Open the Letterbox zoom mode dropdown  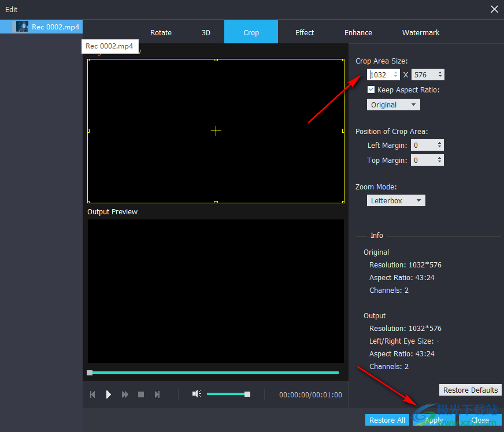pos(396,200)
